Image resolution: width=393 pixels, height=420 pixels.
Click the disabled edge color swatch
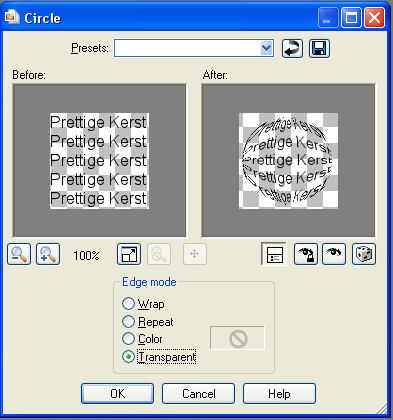[237, 338]
